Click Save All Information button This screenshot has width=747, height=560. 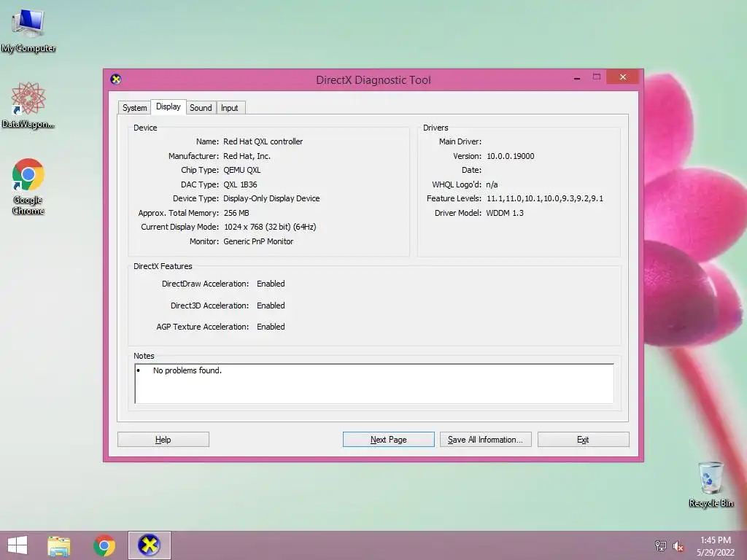(x=485, y=440)
